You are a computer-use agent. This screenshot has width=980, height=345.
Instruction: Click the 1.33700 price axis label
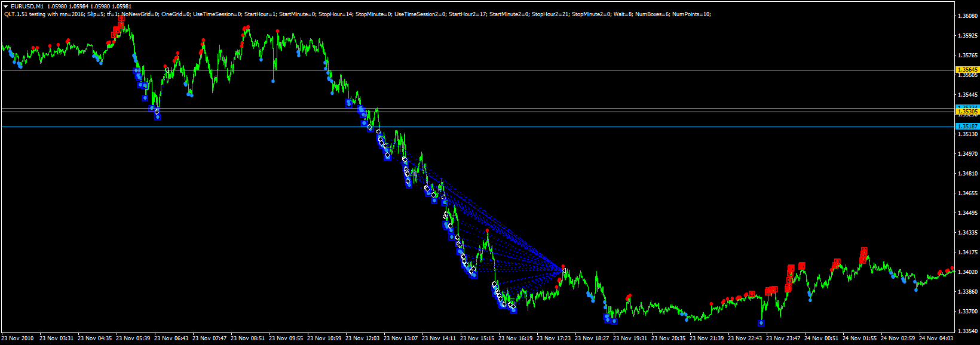click(x=968, y=312)
